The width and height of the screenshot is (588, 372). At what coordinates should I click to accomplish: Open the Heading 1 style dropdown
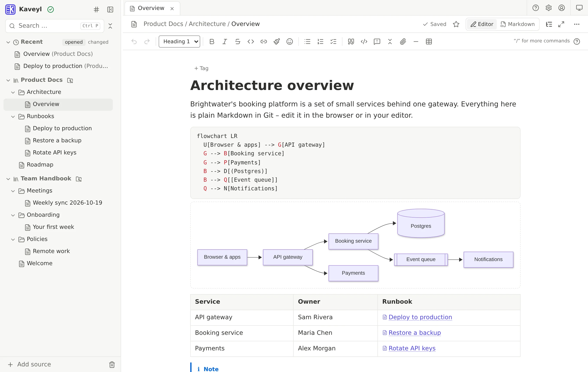coord(179,42)
